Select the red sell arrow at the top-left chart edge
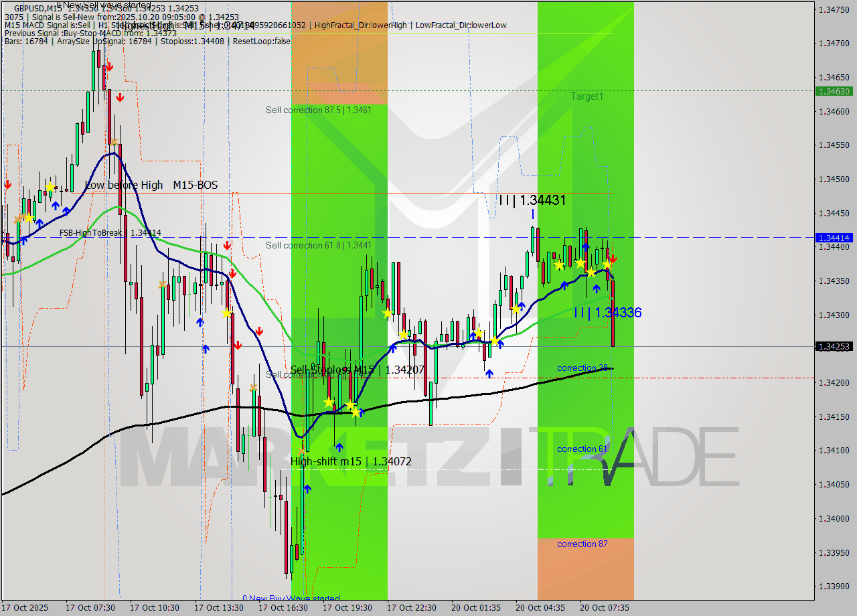The width and height of the screenshot is (857, 616). coord(8,184)
